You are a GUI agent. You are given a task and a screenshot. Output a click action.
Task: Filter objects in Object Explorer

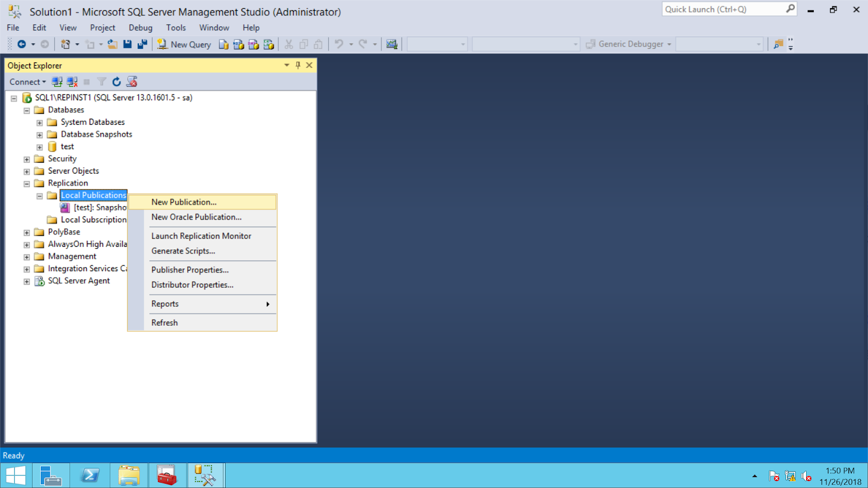[101, 81]
